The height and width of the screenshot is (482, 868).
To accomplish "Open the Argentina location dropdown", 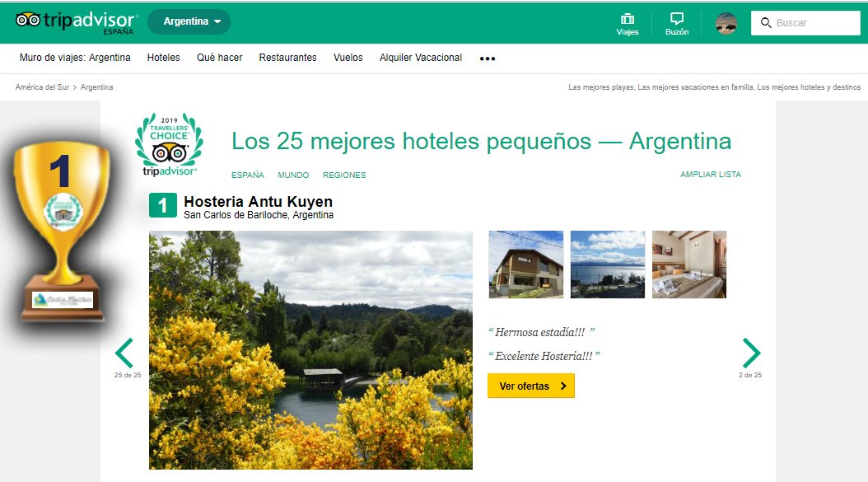I will coord(189,21).
